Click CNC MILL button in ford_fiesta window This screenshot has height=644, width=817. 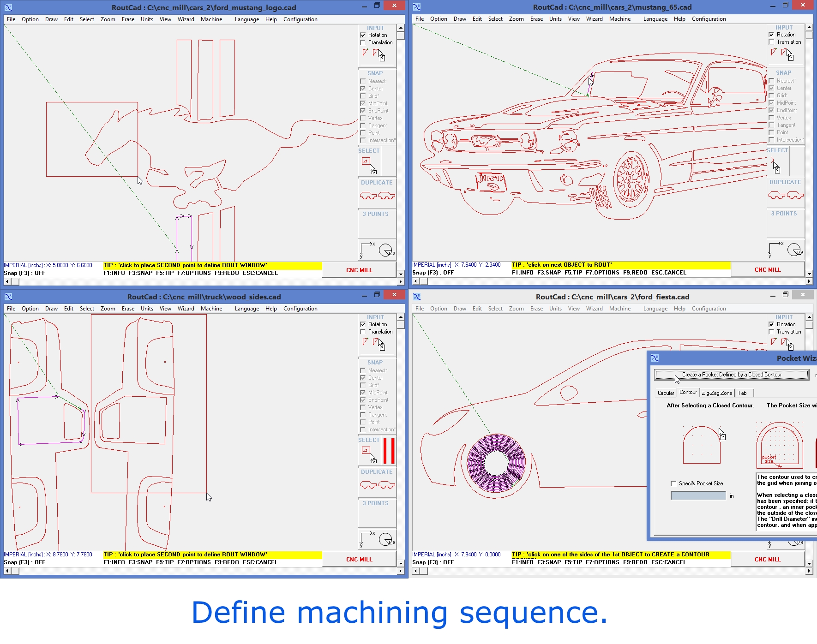click(768, 560)
